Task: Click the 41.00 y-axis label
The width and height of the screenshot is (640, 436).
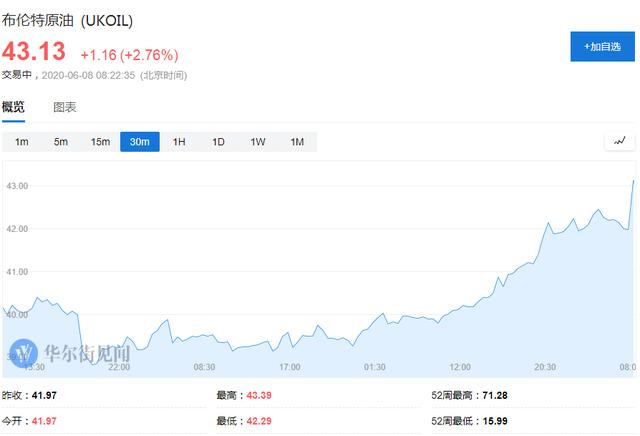Action: click(17, 272)
